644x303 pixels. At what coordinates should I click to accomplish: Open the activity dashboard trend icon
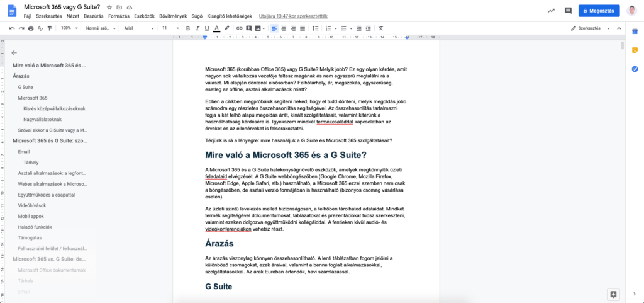click(551, 11)
